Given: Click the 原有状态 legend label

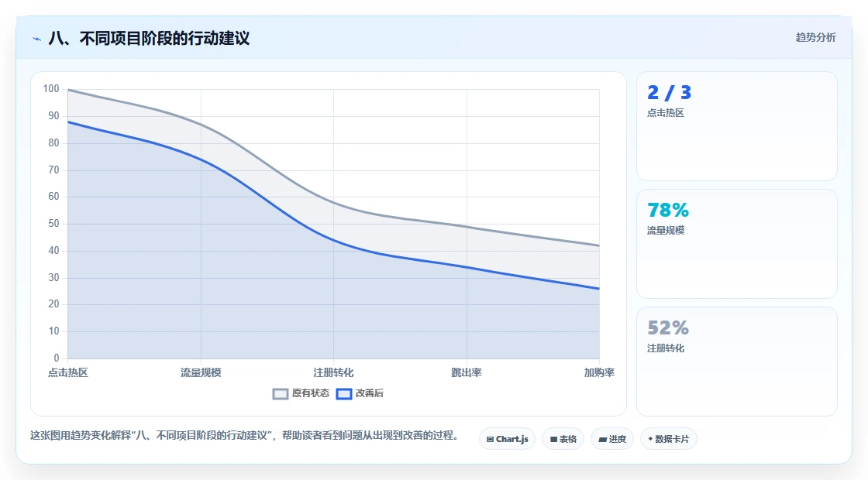Looking at the screenshot, I should click(x=311, y=393).
